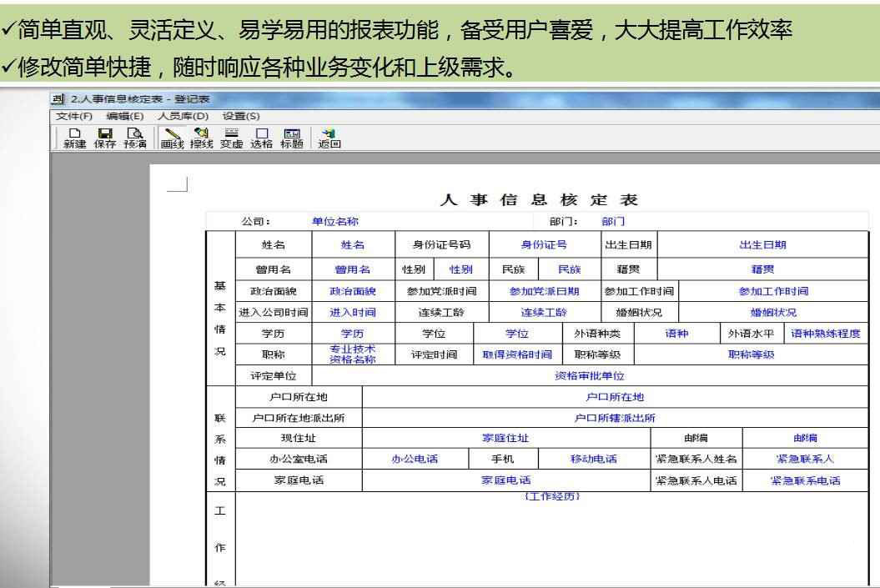Image resolution: width=880 pixels, height=588 pixels.
Task: Choose the 变虚 (dashed line) tool
Action: point(231,138)
